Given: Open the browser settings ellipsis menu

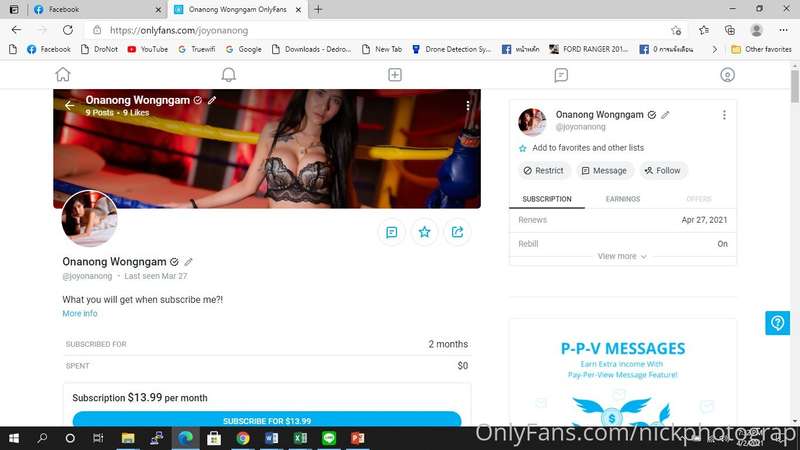Looking at the screenshot, I should pos(783,30).
